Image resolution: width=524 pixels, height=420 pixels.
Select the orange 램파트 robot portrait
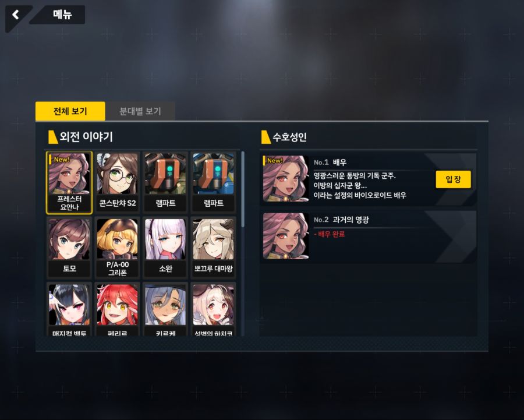tap(165, 182)
